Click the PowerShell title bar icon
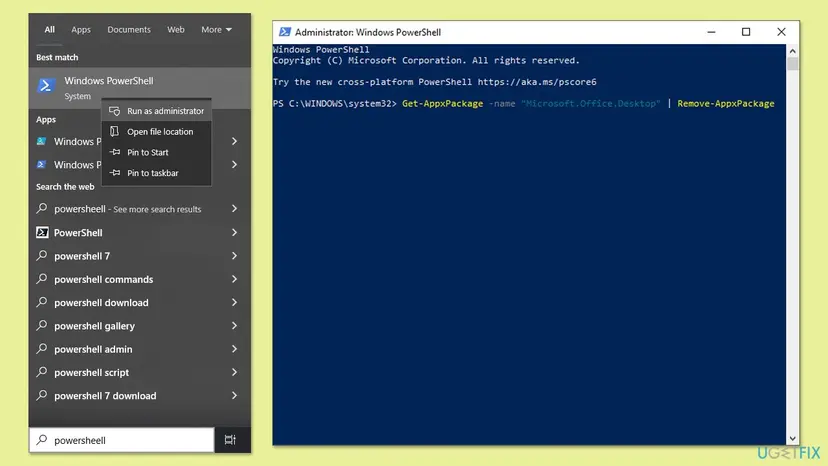Image resolution: width=828 pixels, height=466 pixels. click(x=285, y=32)
